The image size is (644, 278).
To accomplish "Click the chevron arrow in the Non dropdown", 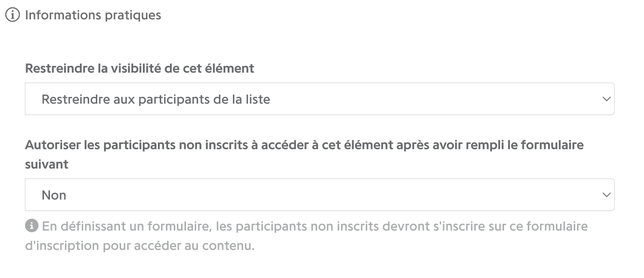I will 605,195.
